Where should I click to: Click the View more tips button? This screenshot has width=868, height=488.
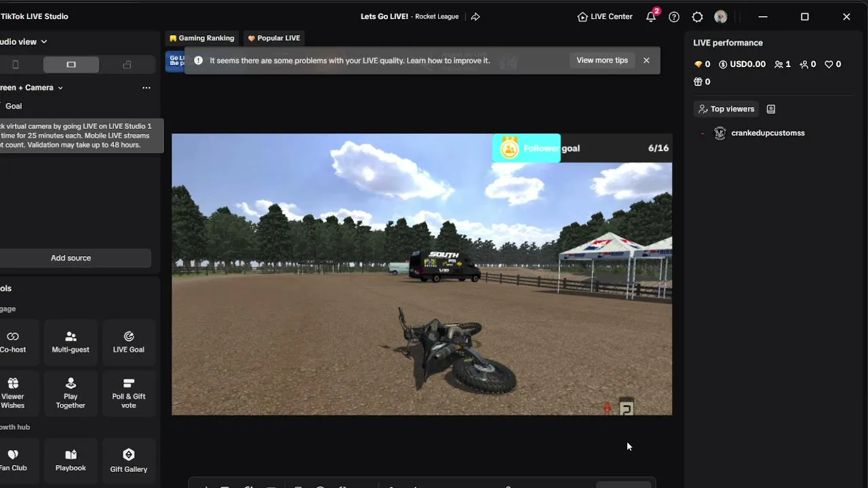[x=602, y=60]
